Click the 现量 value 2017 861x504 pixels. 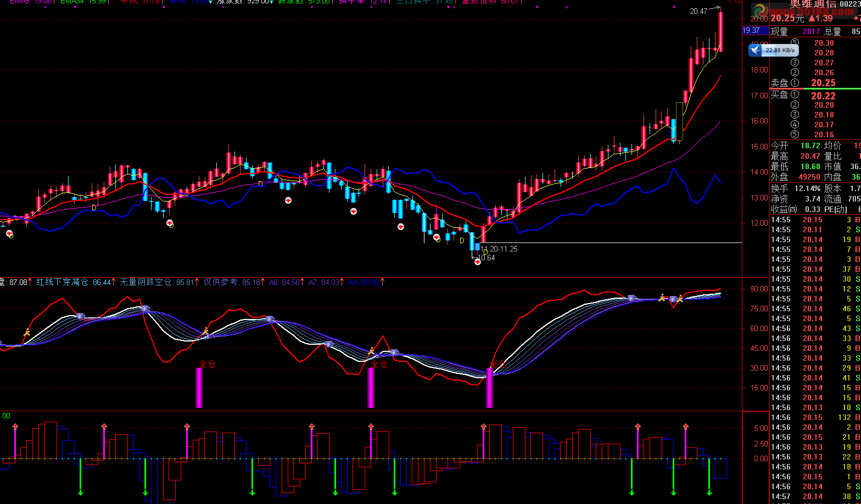pos(812,32)
